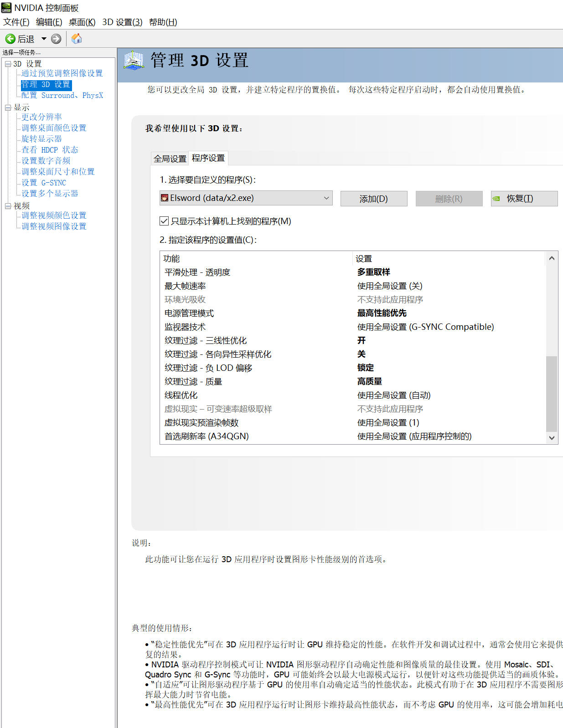This screenshot has width=563, height=728.
Task: Open 调整视频图像设置 page
Action: tap(54, 226)
